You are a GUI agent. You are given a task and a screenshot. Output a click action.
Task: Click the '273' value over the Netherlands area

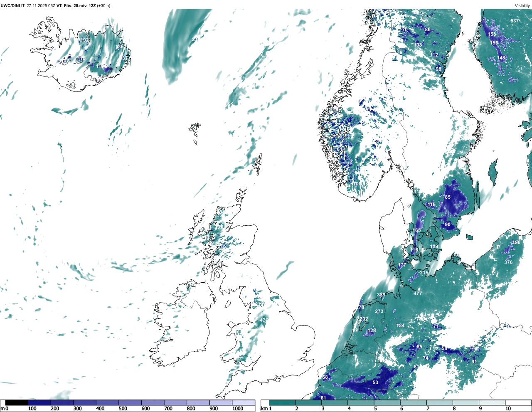point(379,311)
